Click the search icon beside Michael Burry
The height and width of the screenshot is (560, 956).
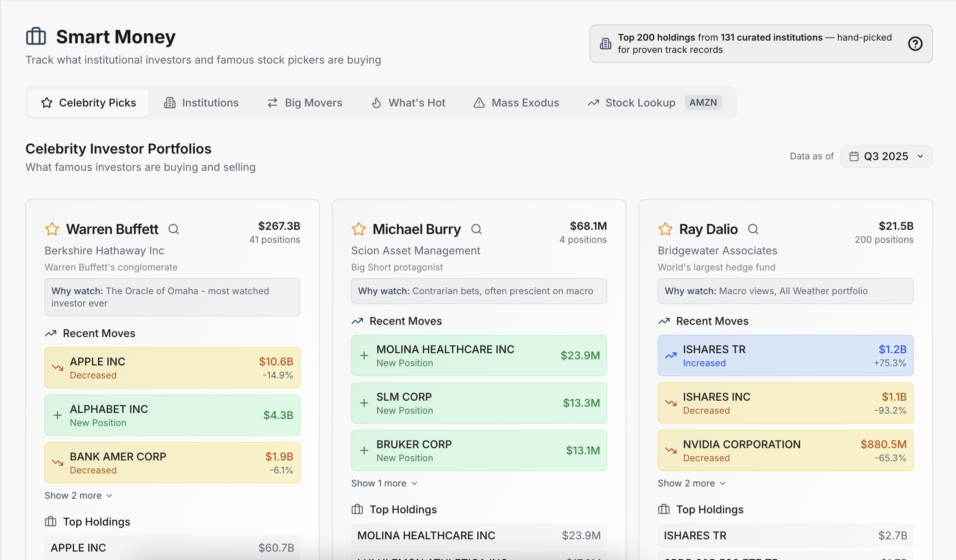476,229
